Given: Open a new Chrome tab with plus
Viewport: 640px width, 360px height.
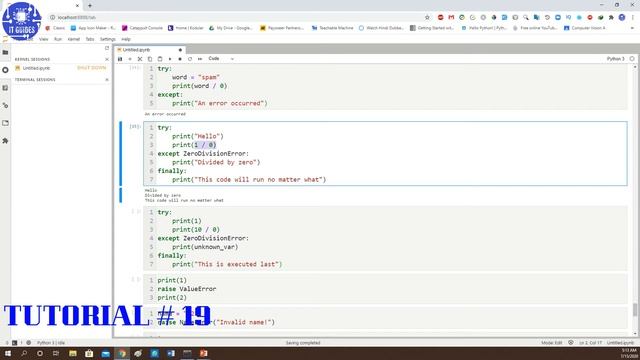Looking at the screenshot, I should (90, 6).
